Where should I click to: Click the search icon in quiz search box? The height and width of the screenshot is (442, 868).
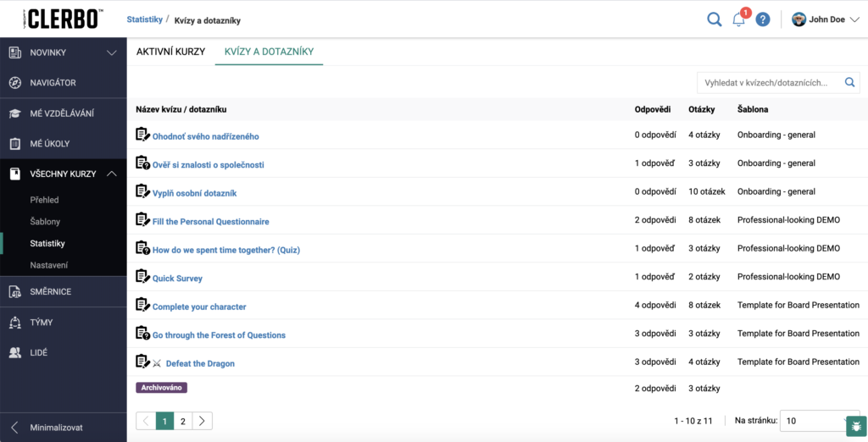(x=849, y=82)
